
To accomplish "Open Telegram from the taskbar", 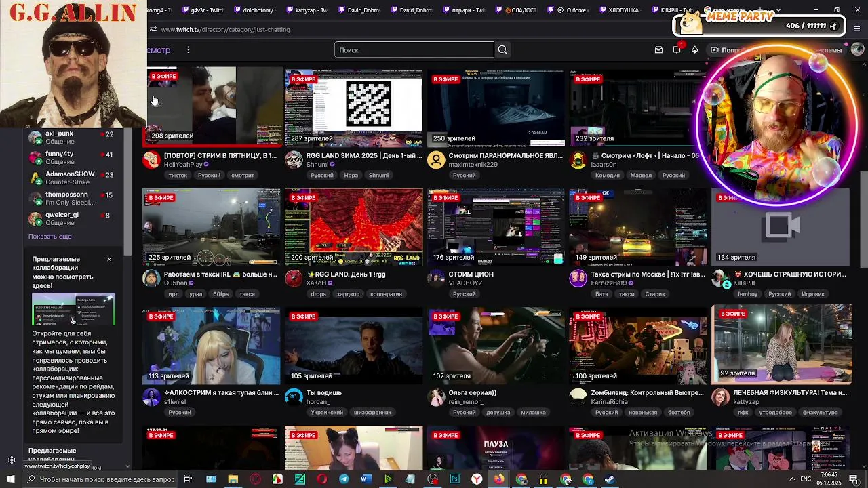I will pos(344,479).
